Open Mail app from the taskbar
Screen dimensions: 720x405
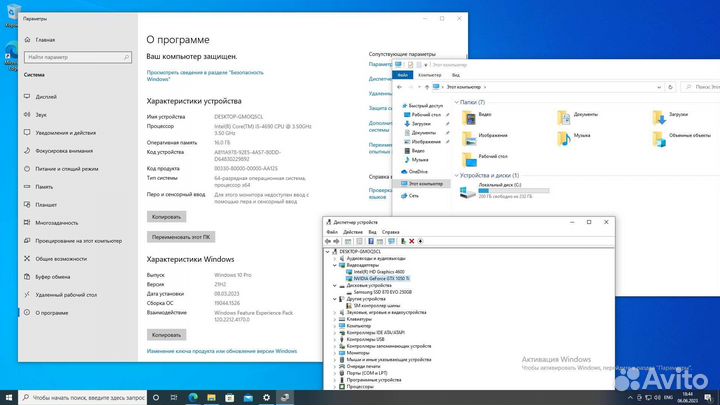(x=248, y=397)
